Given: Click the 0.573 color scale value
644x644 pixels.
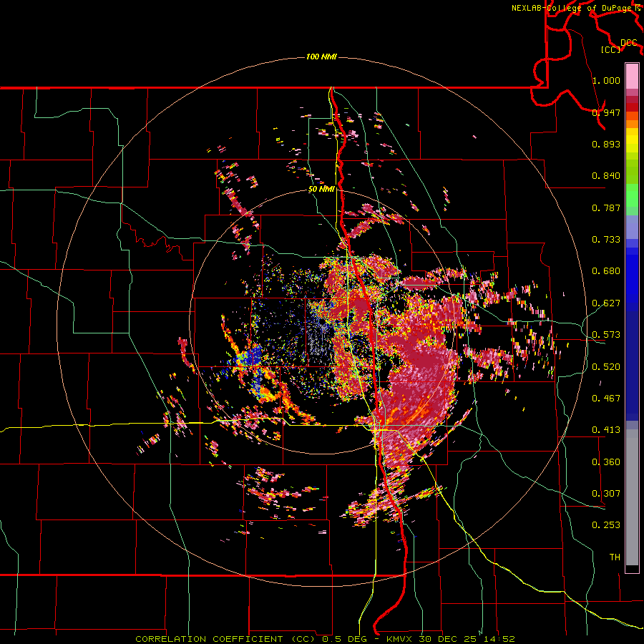Looking at the screenshot, I should point(606,335).
